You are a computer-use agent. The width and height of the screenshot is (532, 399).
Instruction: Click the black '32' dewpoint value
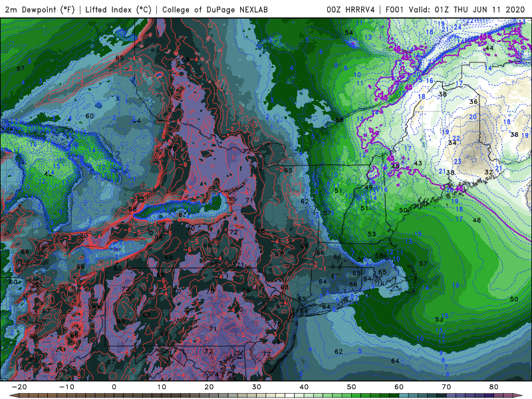click(488, 172)
